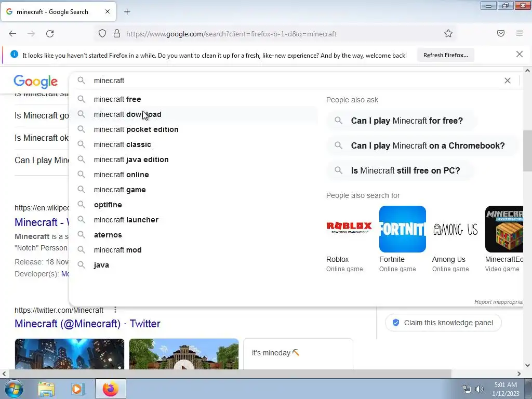Open three-dot menu beside twitter.com/Minecraft

[x=115, y=310]
